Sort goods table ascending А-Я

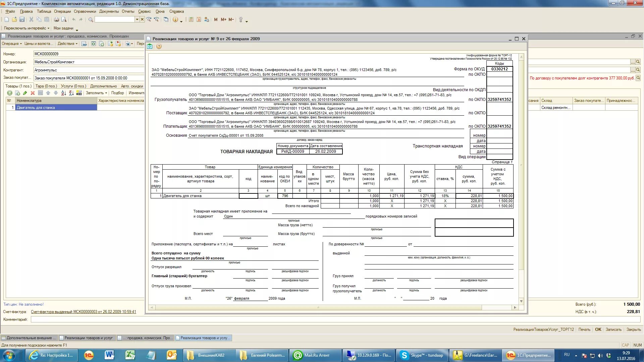point(63,93)
